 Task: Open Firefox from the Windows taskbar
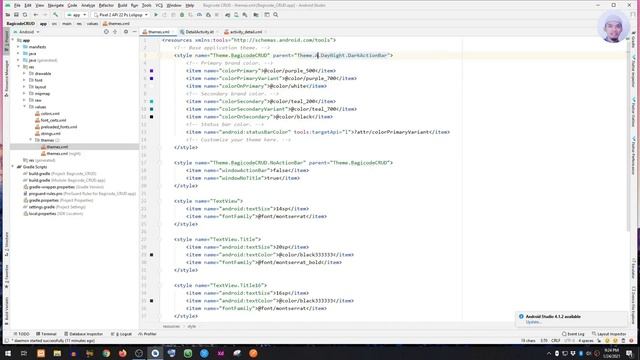122,353
